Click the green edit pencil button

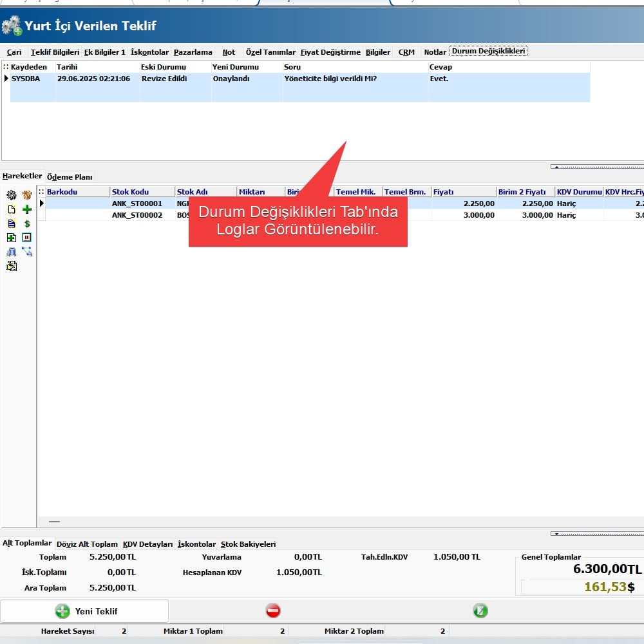tap(480, 611)
